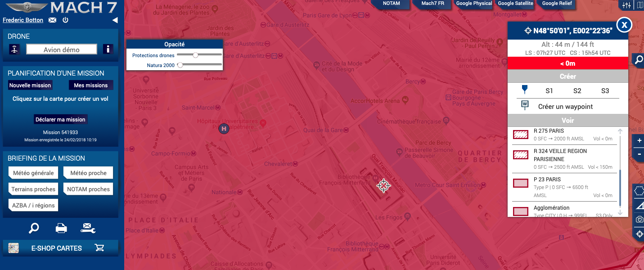
Task: Open E-SHOP CARTES store
Action: coord(57,248)
